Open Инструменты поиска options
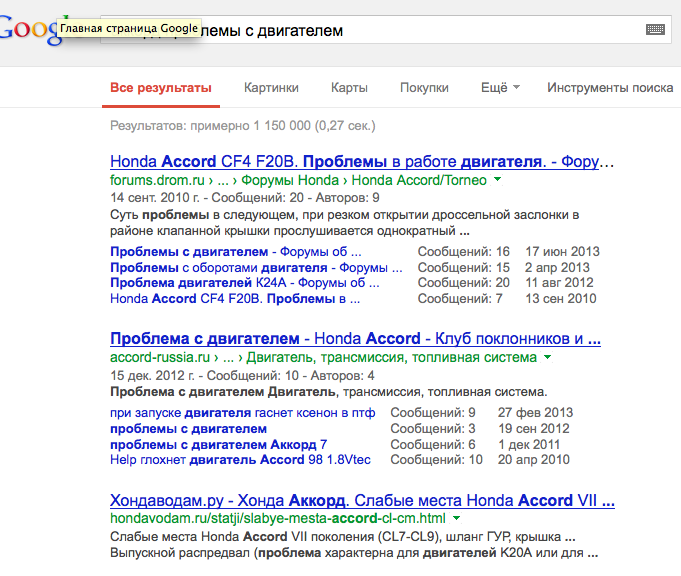 610,88
